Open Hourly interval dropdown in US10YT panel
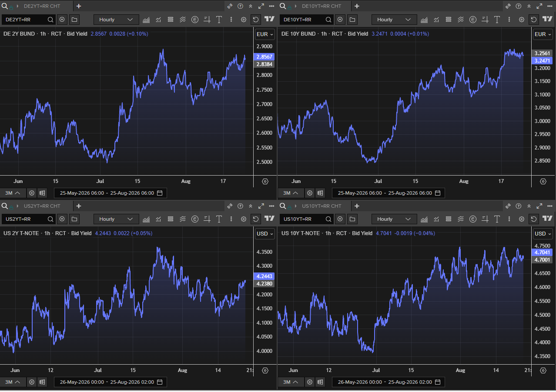Screen dimensions: 556x392 (394, 219)
